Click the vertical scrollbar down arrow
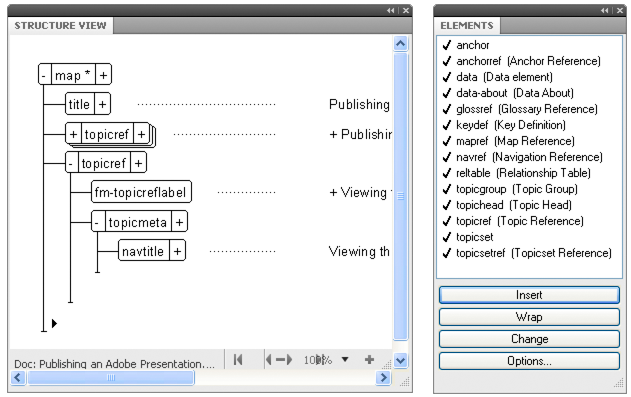The height and width of the screenshot is (397, 631). tap(400, 360)
